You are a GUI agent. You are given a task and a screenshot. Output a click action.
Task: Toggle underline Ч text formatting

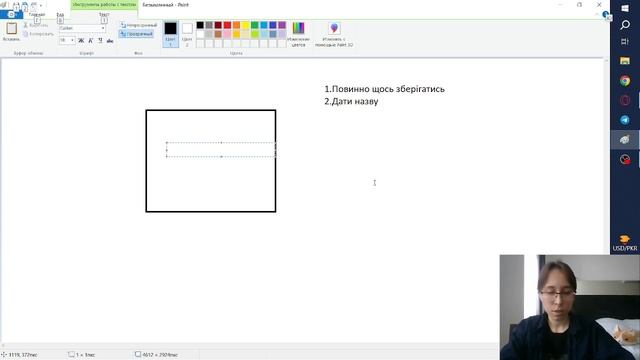(x=100, y=40)
